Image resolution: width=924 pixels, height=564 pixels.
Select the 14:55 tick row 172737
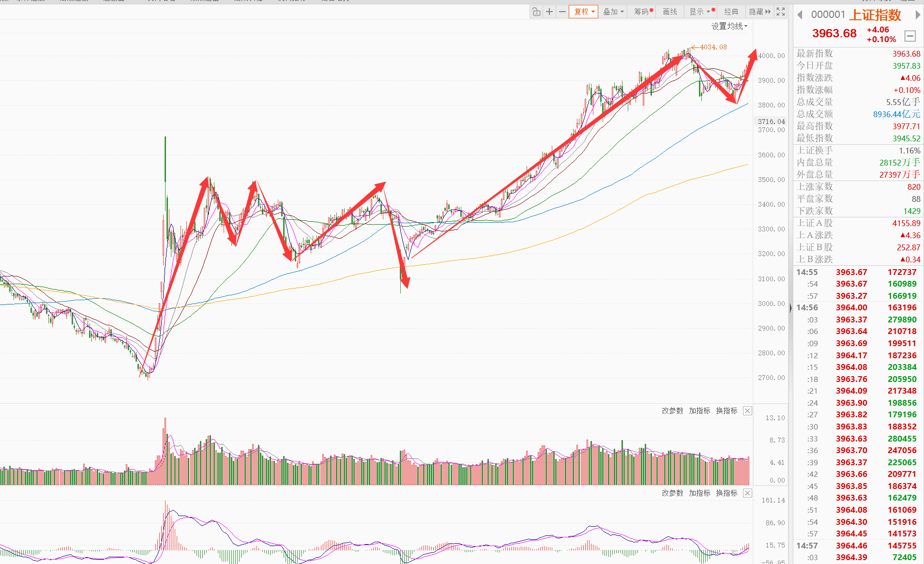(858, 272)
